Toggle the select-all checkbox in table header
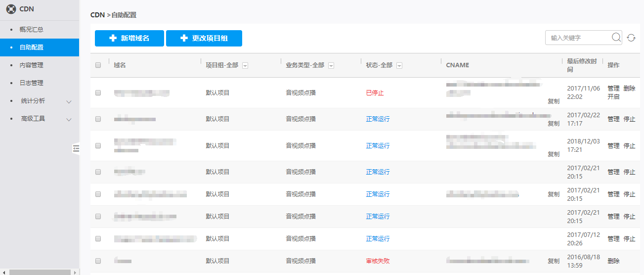 click(x=98, y=65)
